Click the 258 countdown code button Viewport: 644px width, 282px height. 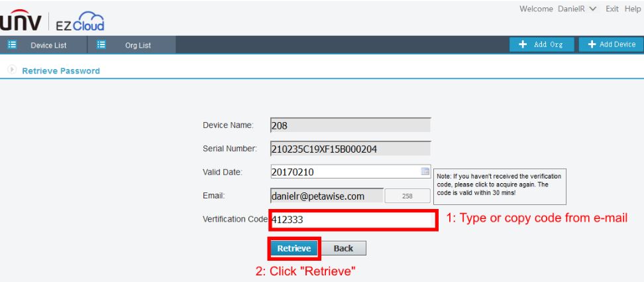tap(407, 196)
